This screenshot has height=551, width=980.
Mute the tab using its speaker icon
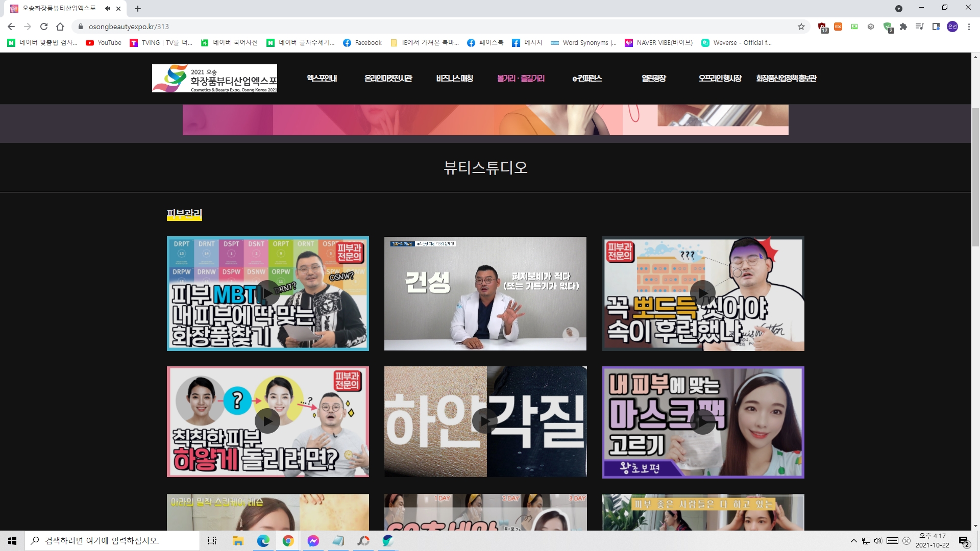107,9
